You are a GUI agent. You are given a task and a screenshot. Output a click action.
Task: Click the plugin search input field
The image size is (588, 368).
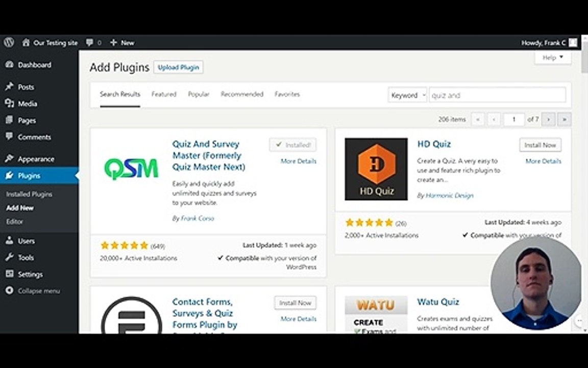(497, 95)
